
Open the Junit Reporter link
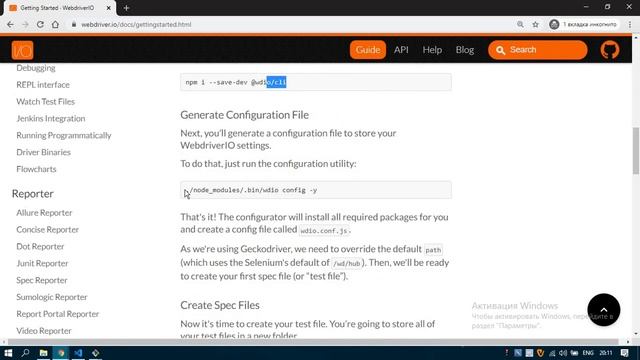click(x=42, y=263)
